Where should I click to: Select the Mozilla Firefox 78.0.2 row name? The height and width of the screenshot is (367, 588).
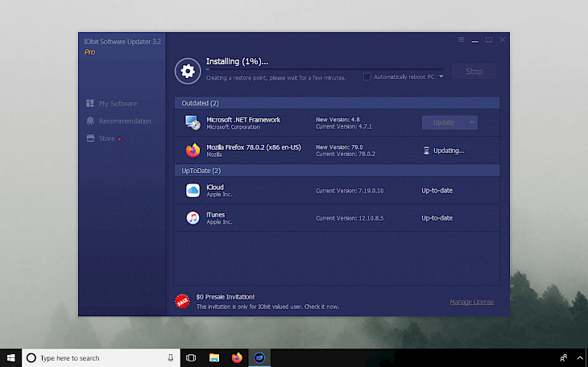pyautogui.click(x=254, y=147)
